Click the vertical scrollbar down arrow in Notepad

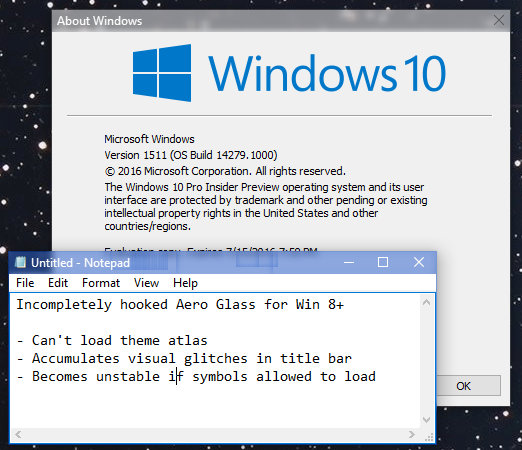click(x=426, y=419)
